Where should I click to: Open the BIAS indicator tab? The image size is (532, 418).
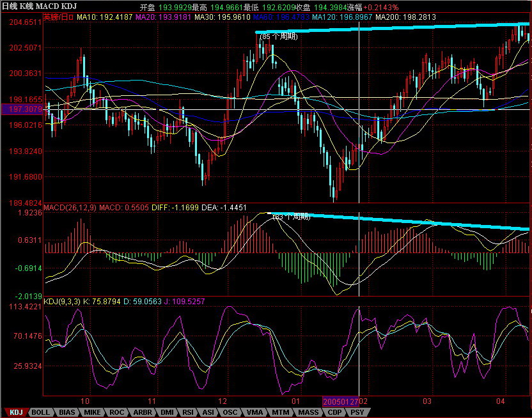tap(66, 412)
